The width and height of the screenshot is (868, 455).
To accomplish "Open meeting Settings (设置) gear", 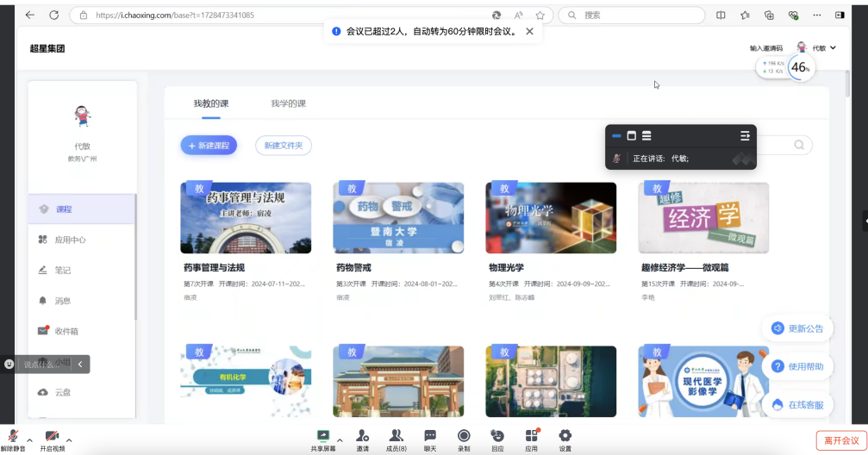I will (x=565, y=436).
